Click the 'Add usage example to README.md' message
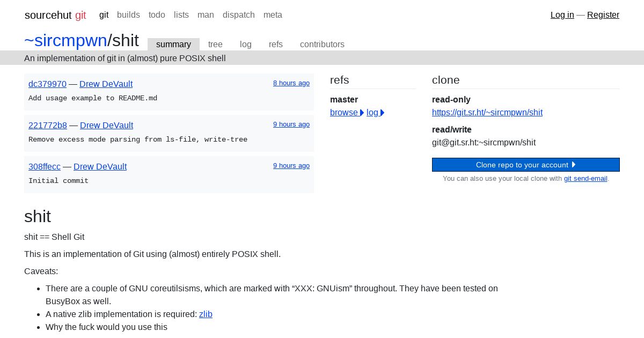Screen dimensions: 644x338 pyautogui.click(x=93, y=98)
